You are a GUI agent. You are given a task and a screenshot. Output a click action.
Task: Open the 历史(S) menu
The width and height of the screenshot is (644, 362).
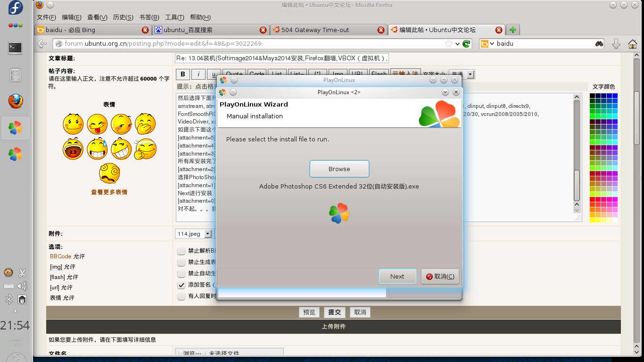click(x=123, y=17)
